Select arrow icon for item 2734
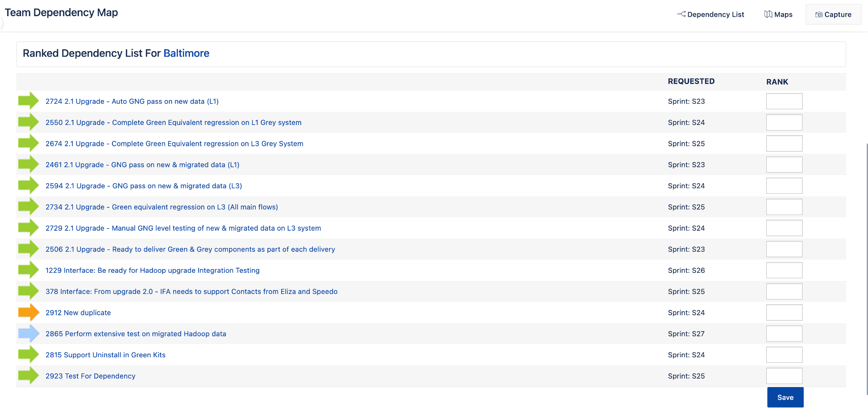The height and width of the screenshot is (419, 868). [x=28, y=206]
